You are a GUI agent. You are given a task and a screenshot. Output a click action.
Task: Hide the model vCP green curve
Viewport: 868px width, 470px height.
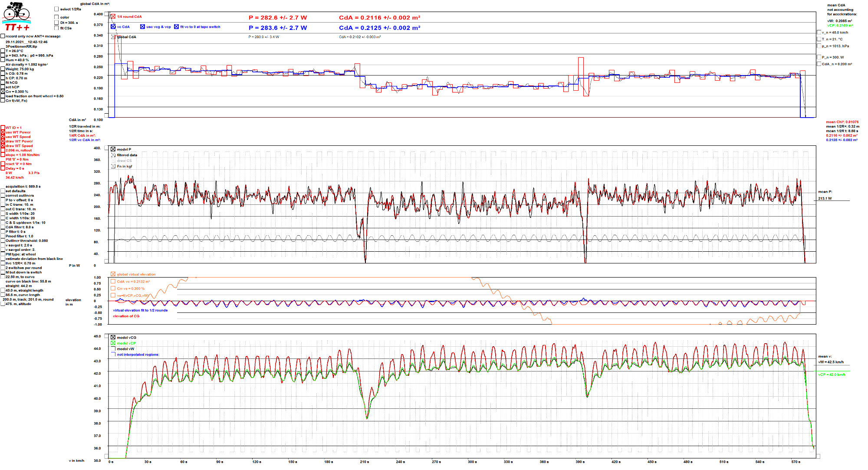click(113, 343)
